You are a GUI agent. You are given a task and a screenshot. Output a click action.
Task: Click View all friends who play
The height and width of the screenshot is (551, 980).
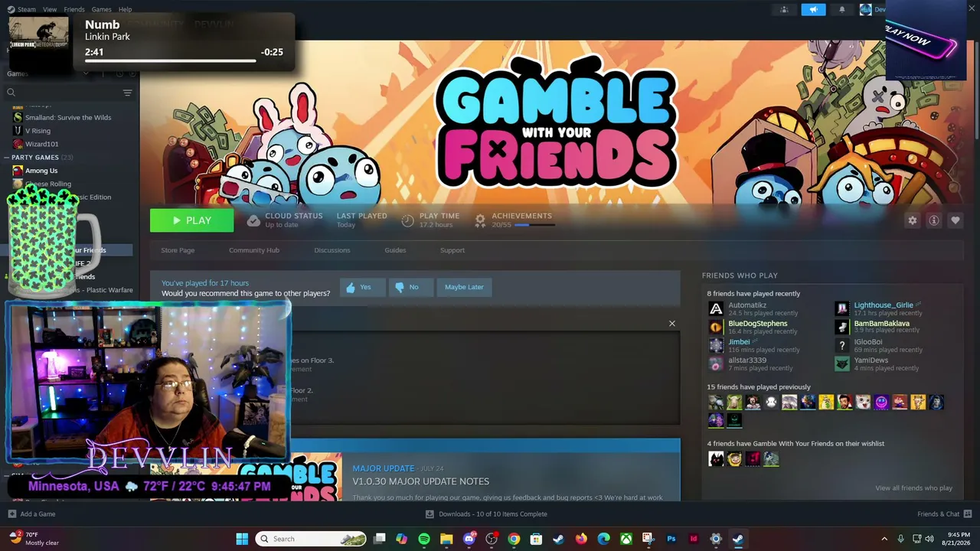[x=913, y=488]
